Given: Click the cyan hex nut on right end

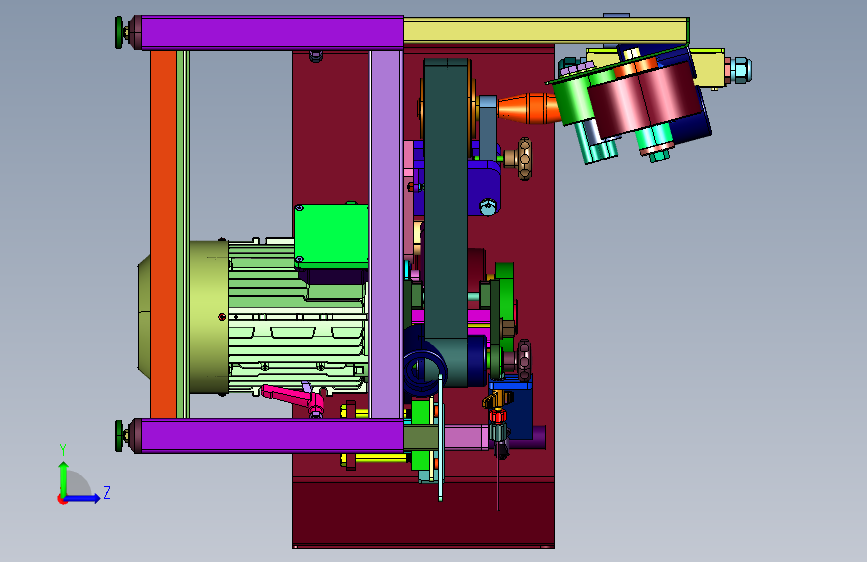Looking at the screenshot, I should click(741, 70).
